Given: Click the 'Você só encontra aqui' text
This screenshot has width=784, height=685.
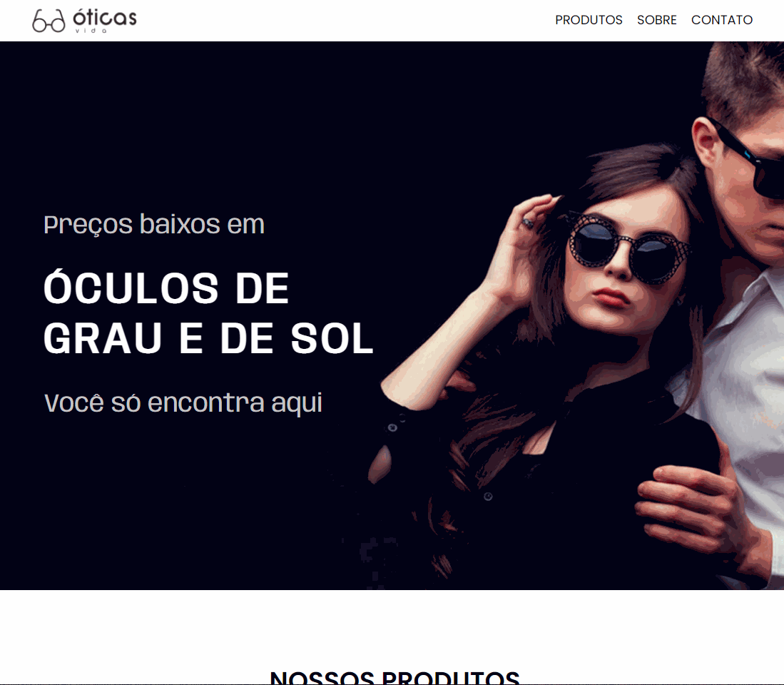Looking at the screenshot, I should 183,403.
